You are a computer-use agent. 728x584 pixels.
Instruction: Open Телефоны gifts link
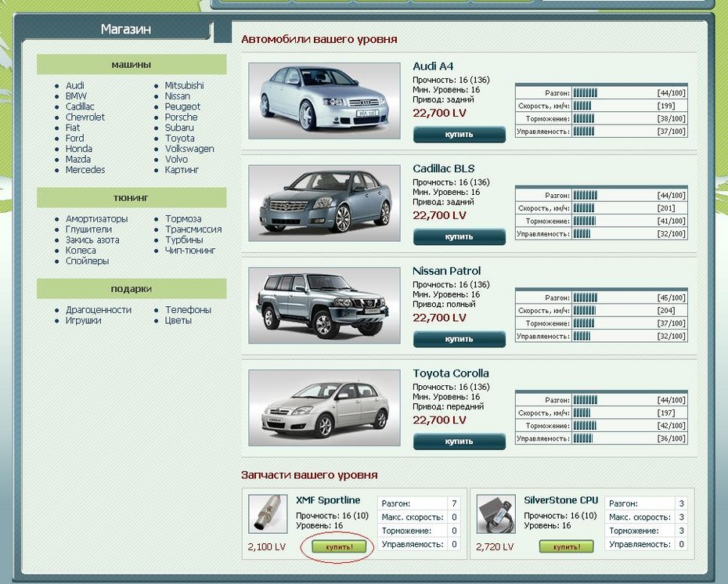188,310
